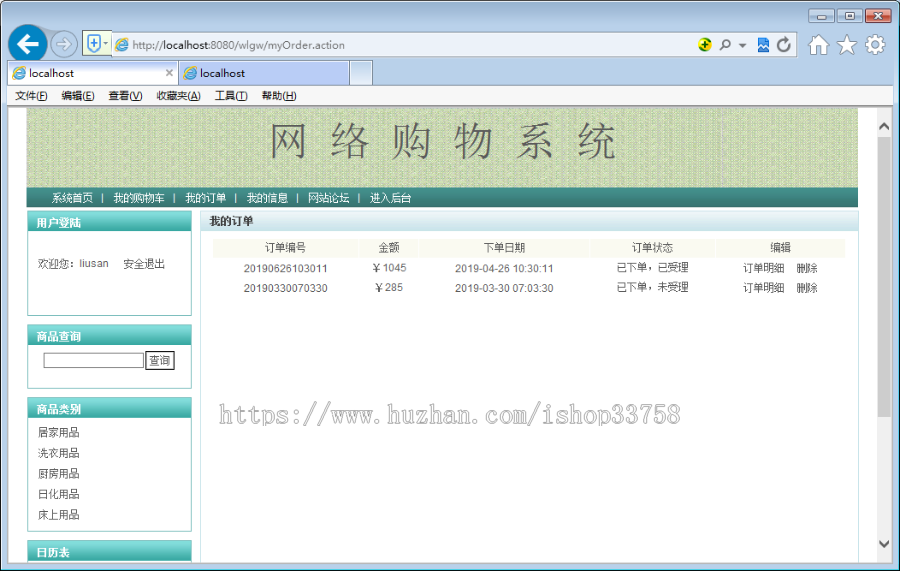The image size is (900, 571).
Task: Select 居家用品 category
Action: (x=59, y=432)
